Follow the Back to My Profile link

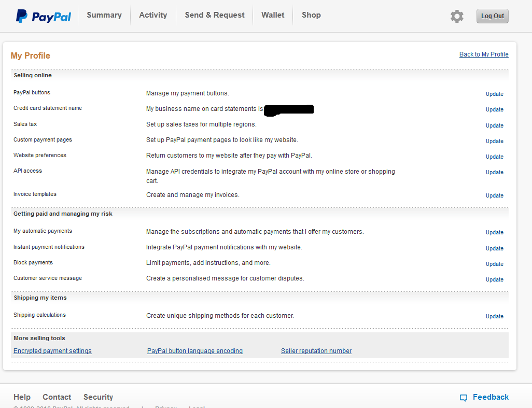pyautogui.click(x=484, y=54)
